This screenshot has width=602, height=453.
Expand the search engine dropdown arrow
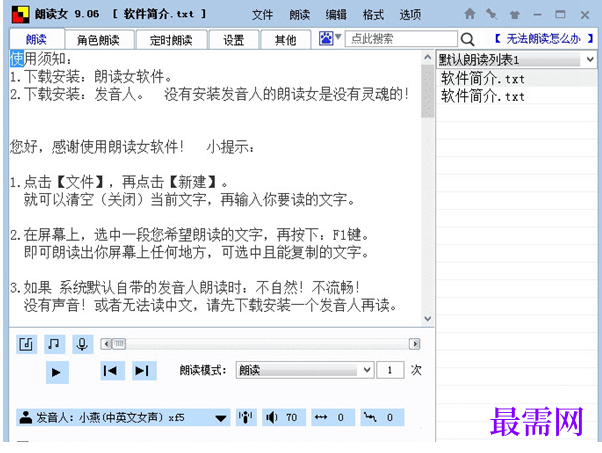click(338, 37)
